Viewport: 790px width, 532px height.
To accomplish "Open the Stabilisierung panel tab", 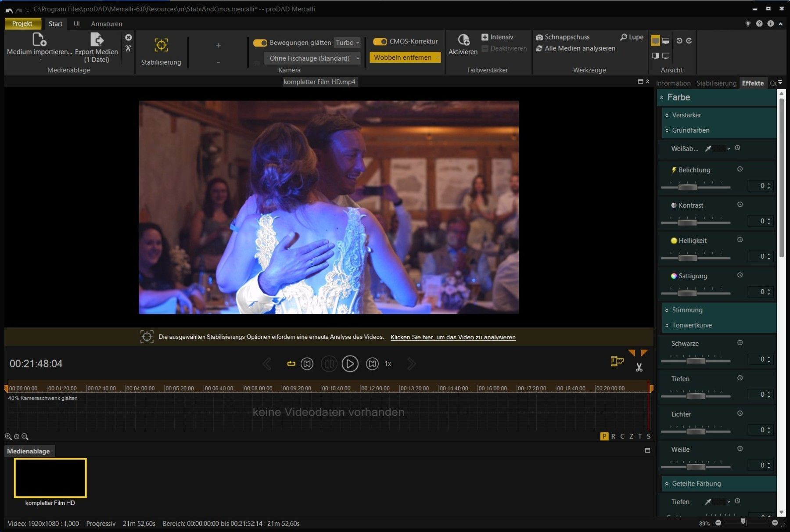I will (x=716, y=83).
